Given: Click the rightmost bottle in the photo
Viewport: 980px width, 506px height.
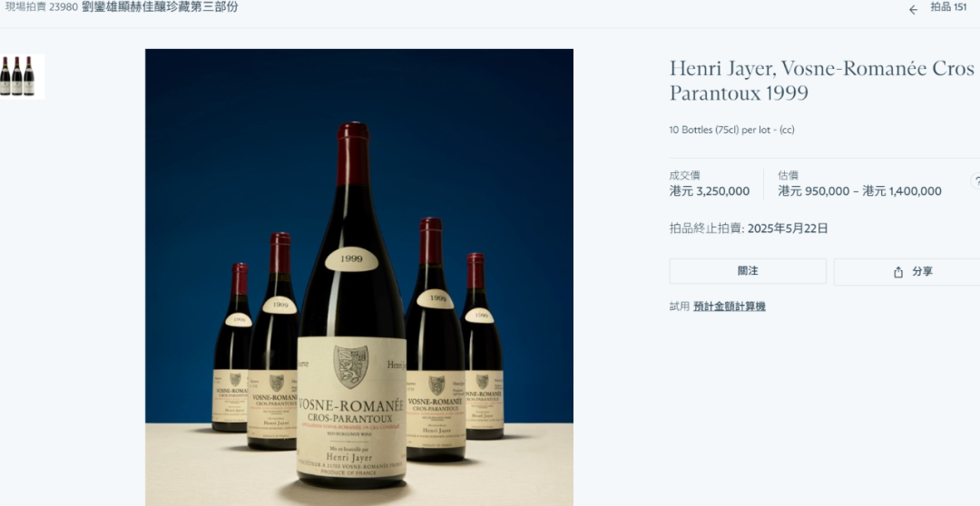Looking at the screenshot, I should tap(483, 345).
